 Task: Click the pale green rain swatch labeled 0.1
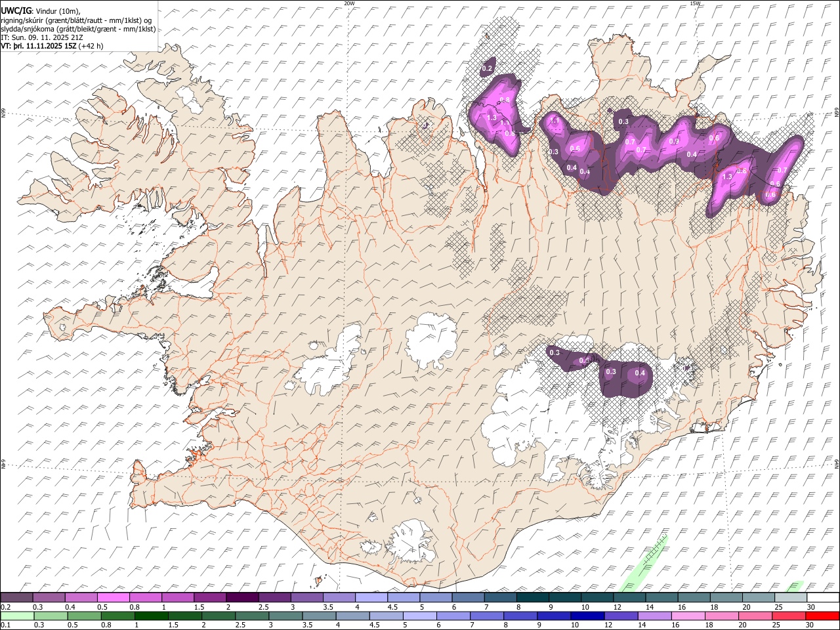pyautogui.click(x=17, y=616)
